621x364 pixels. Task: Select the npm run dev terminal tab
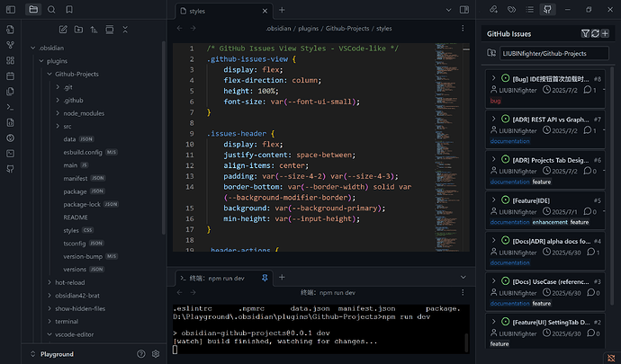tap(224, 278)
